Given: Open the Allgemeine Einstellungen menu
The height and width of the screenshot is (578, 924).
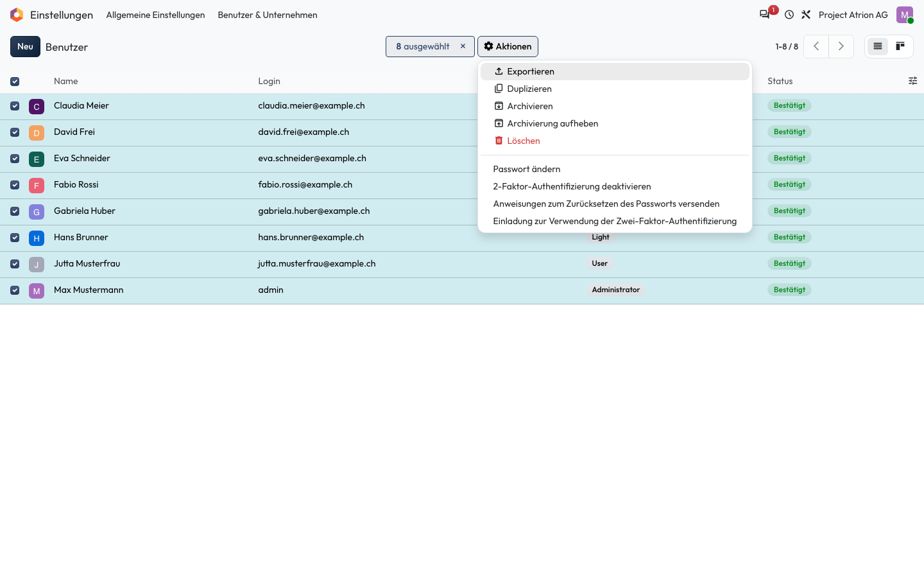Looking at the screenshot, I should pos(155,15).
